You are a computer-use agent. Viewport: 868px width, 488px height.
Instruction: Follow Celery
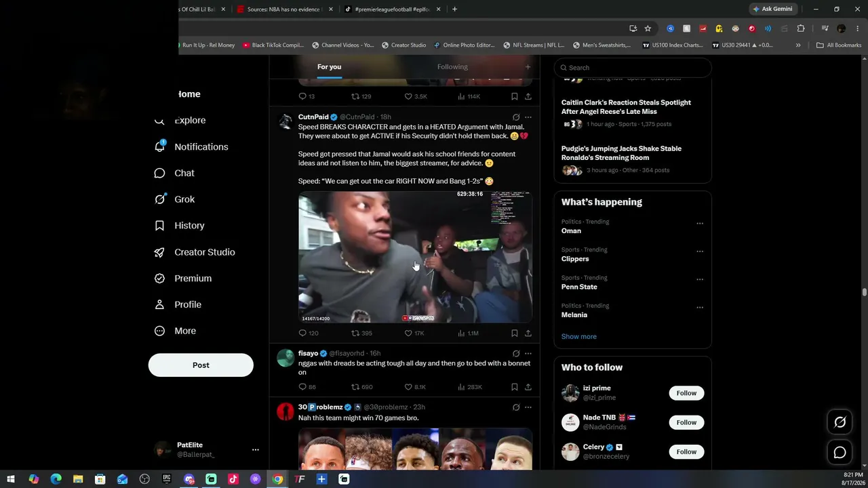point(686,452)
